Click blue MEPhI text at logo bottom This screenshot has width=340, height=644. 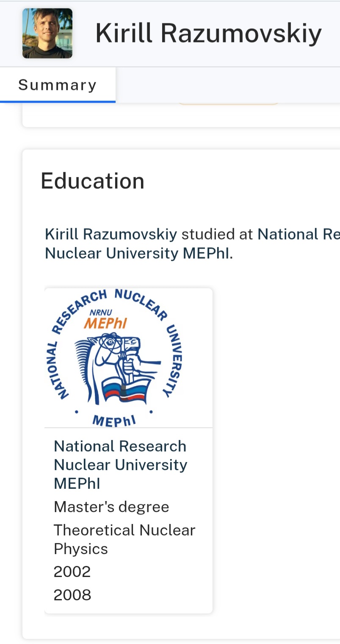click(x=114, y=421)
